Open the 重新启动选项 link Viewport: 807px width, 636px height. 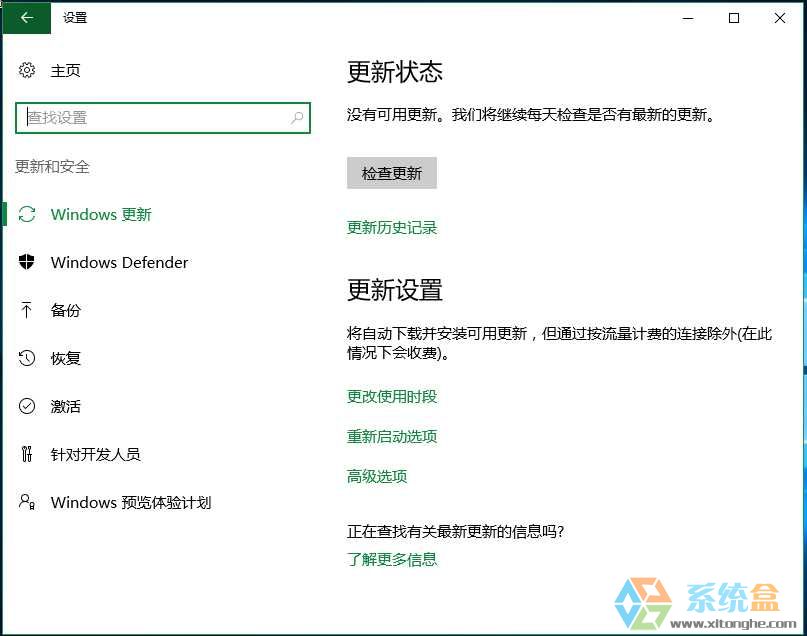tap(392, 436)
